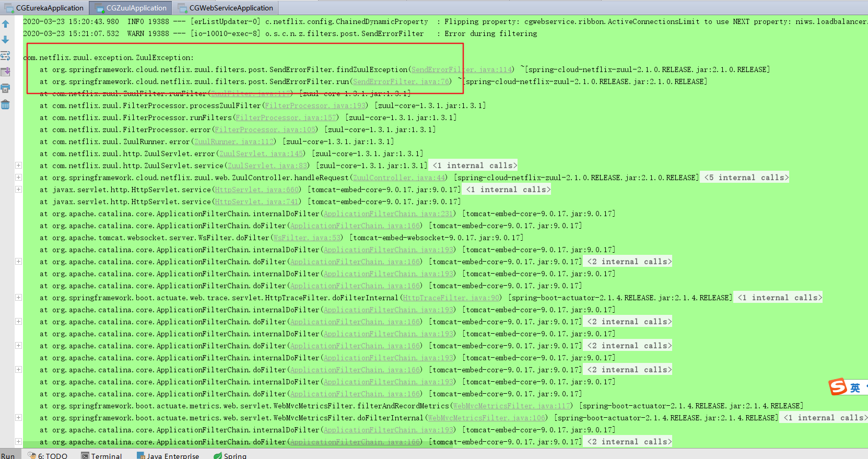Image resolution: width=868 pixels, height=459 pixels.
Task: Enable scroll to end of console
Action: [x=6, y=72]
